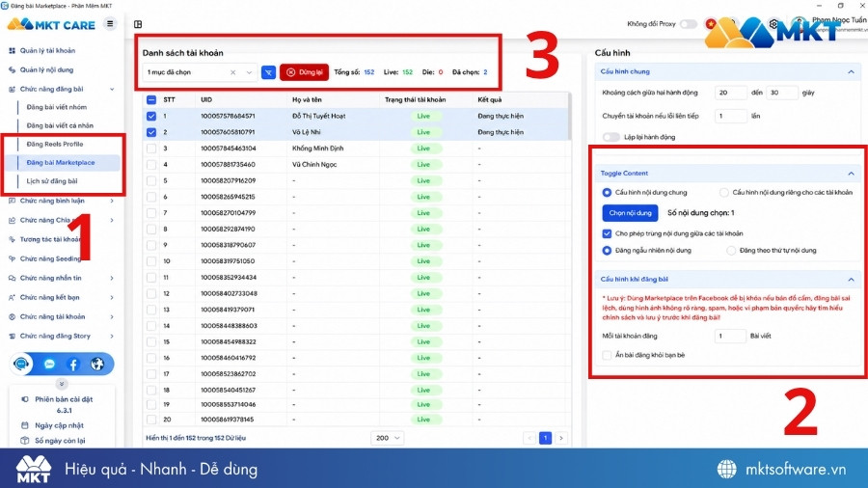The height and width of the screenshot is (488, 868).
Task: Click the Live status badge in row 5
Action: click(x=423, y=181)
